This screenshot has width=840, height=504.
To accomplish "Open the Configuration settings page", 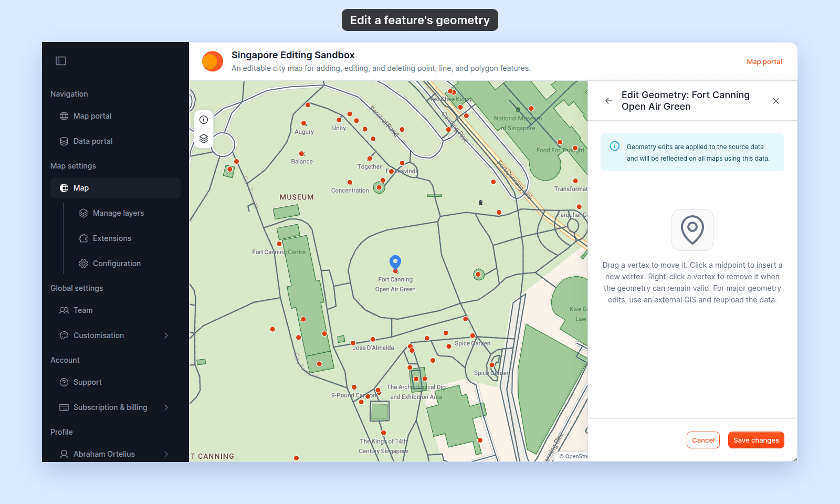I will pyautogui.click(x=125, y=264).
